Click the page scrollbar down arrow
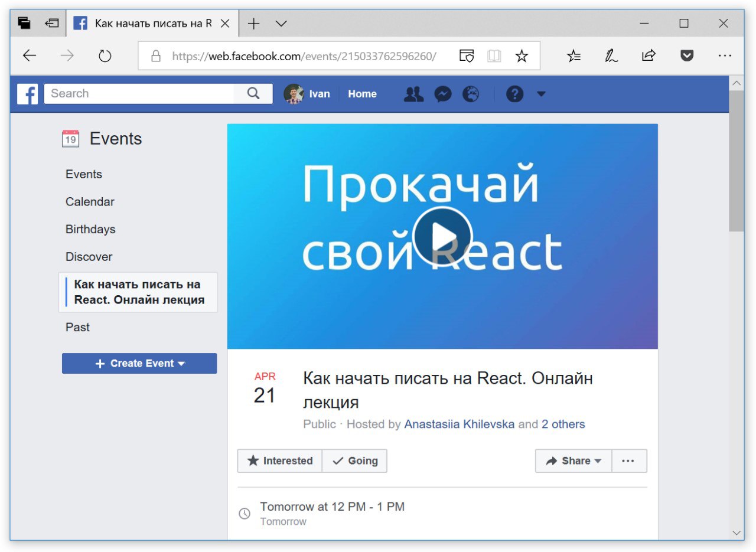756x552 pixels. click(x=737, y=533)
